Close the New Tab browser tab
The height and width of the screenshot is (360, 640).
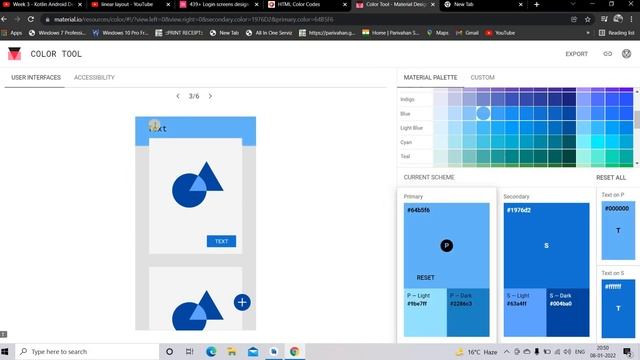[520, 4]
